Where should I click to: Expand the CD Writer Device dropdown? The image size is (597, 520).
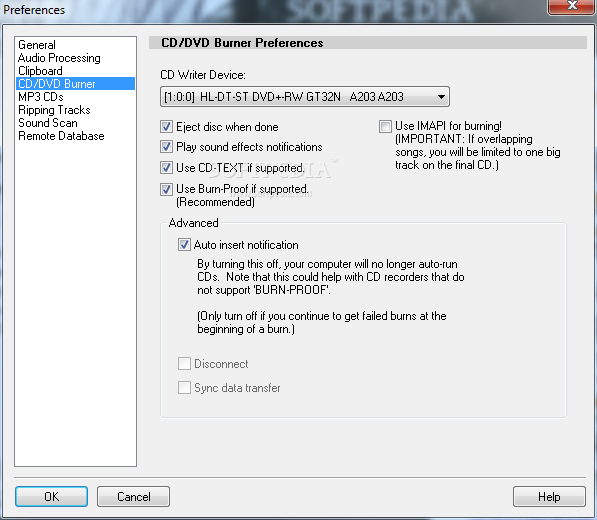(305, 97)
